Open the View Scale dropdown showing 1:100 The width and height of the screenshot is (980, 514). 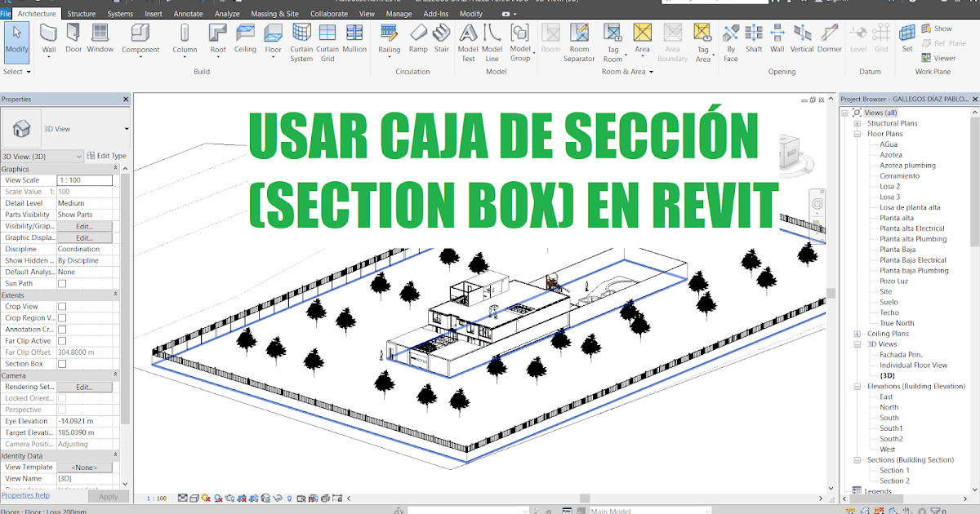[84, 179]
